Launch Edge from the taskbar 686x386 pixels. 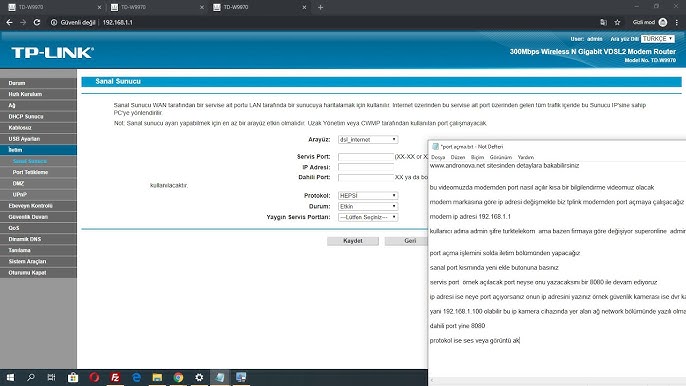(136, 377)
